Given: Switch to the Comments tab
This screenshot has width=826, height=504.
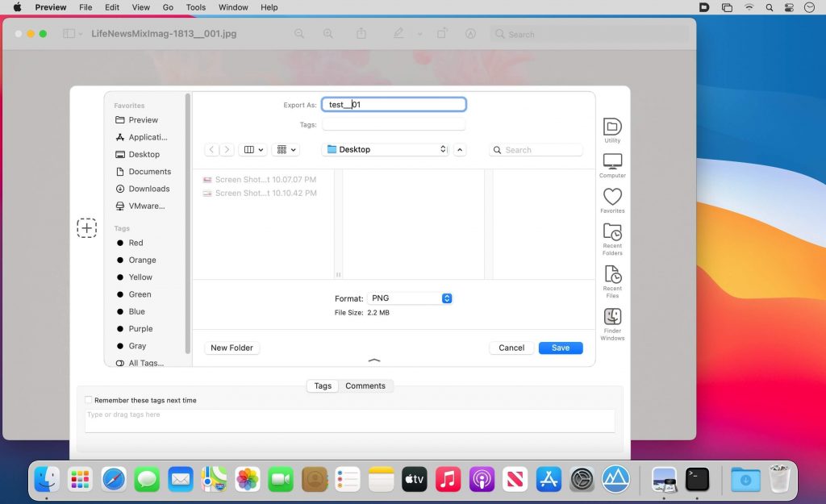Looking at the screenshot, I should coord(366,385).
